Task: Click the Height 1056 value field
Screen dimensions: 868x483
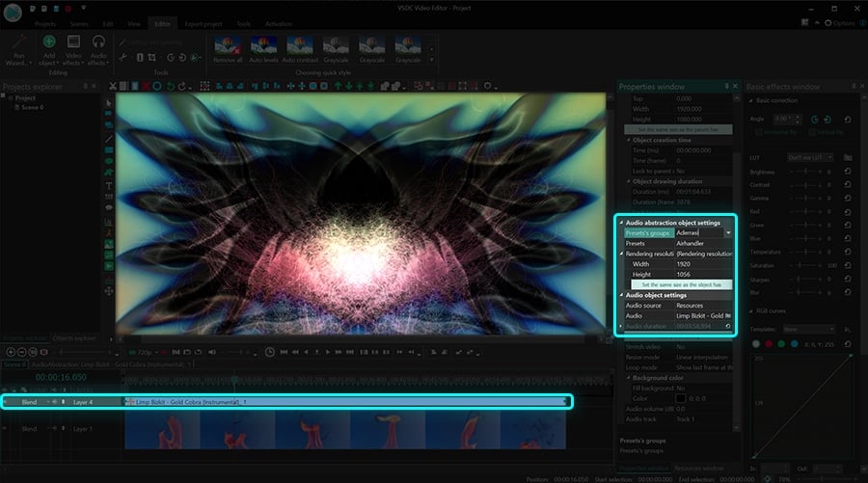Action: [703, 275]
